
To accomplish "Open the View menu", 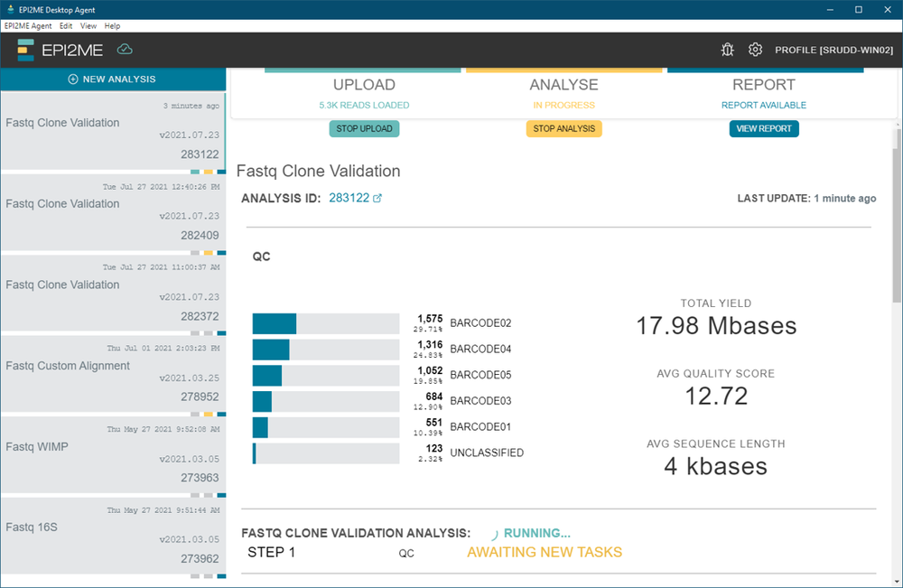I will click(88, 26).
